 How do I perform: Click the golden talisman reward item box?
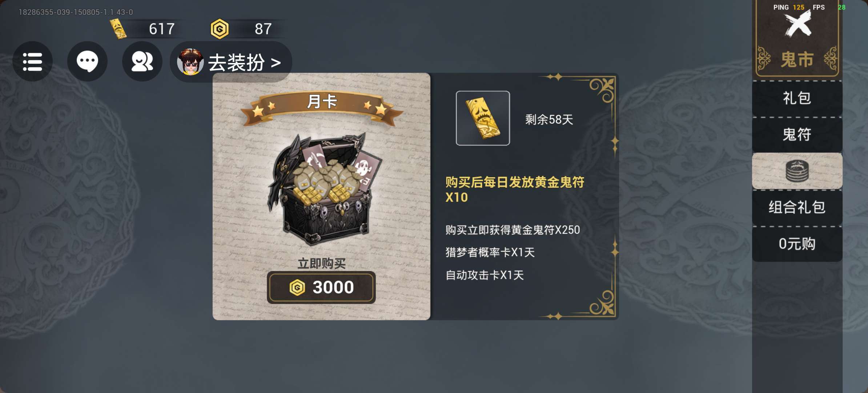[483, 118]
